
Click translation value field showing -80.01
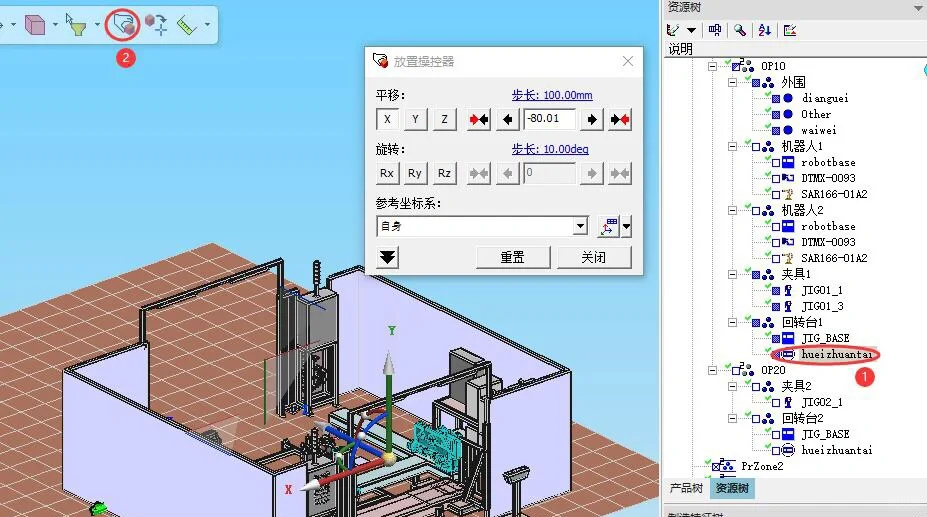tap(549, 119)
